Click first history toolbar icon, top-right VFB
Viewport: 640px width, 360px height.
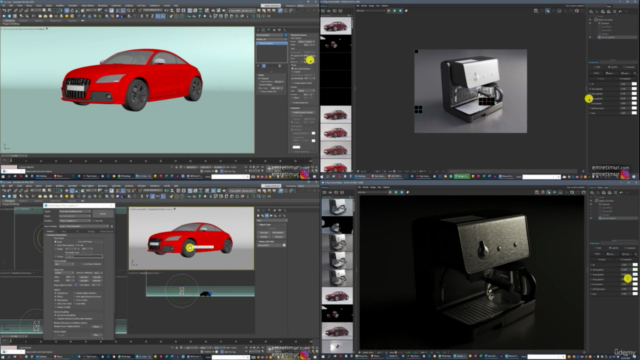pos(323,11)
